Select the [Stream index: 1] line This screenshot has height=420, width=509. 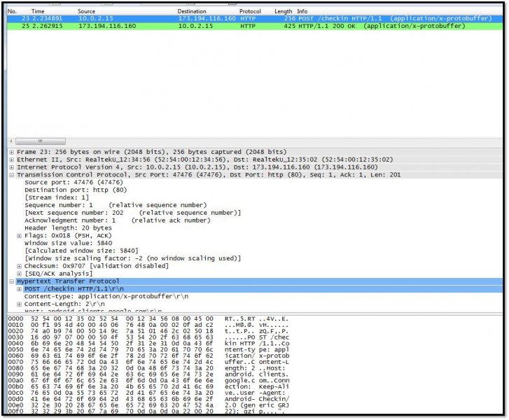[57, 197]
